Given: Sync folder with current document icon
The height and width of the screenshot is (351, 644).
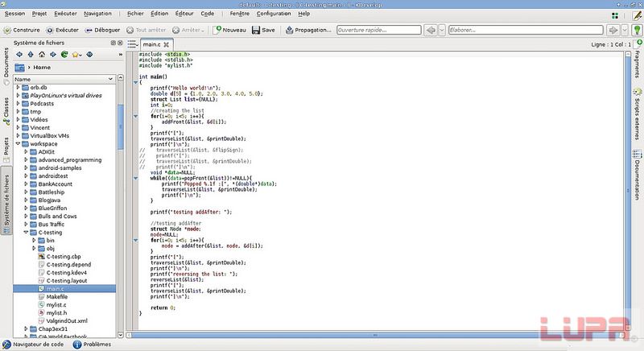Looking at the screenshot, I should click(x=89, y=54).
